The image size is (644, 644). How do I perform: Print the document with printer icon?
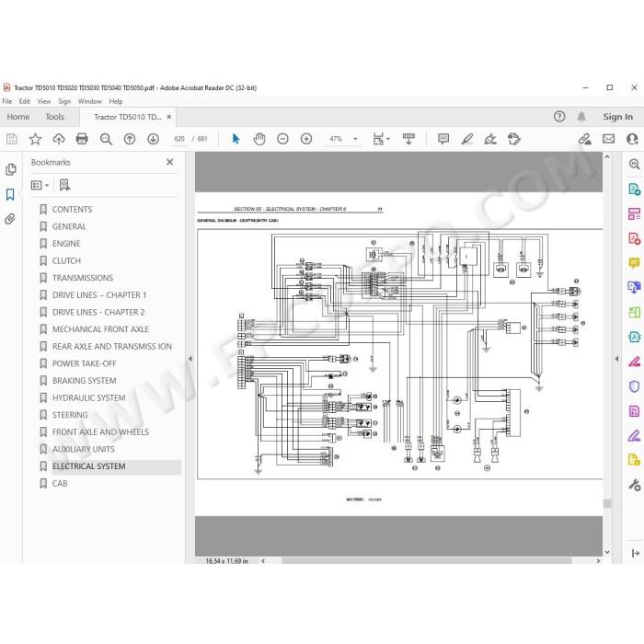pos(82,139)
